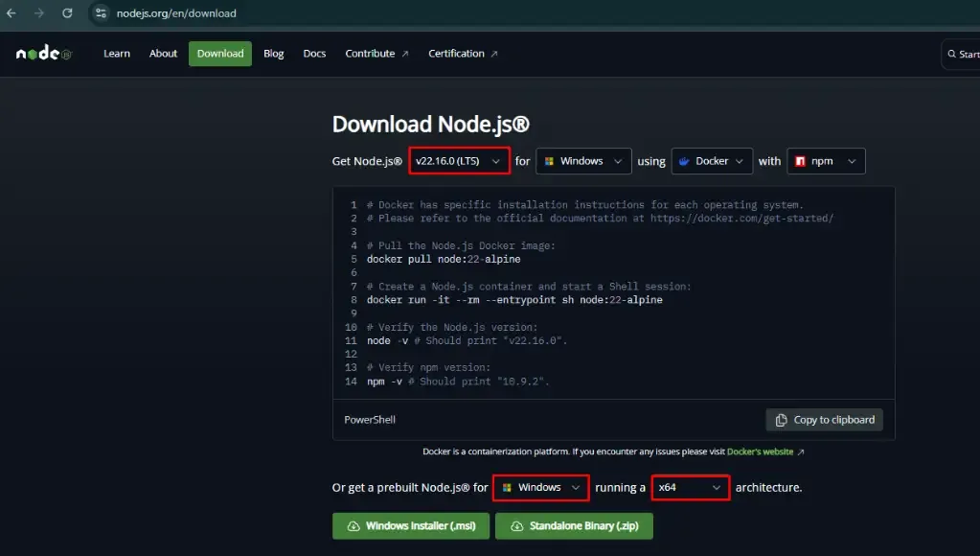980x556 pixels.
Task: Open site information icon in address bar
Action: tap(101, 13)
